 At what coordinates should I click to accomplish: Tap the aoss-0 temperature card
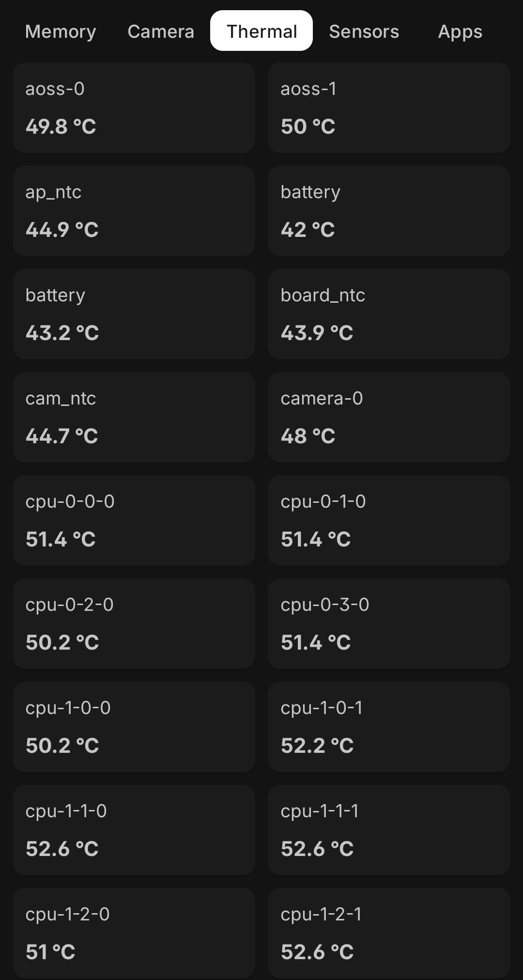[x=134, y=108]
